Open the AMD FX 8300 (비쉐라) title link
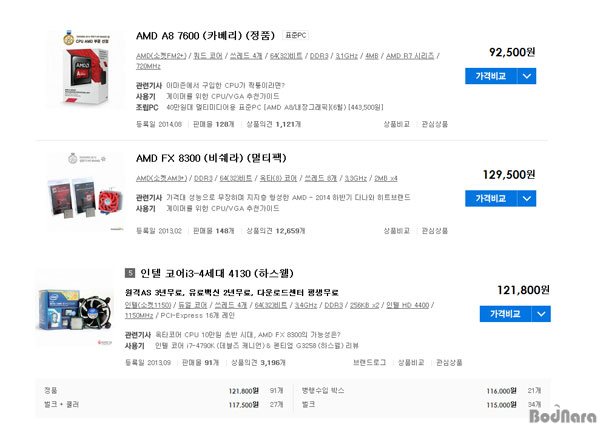The image size is (600, 426). pos(211,158)
